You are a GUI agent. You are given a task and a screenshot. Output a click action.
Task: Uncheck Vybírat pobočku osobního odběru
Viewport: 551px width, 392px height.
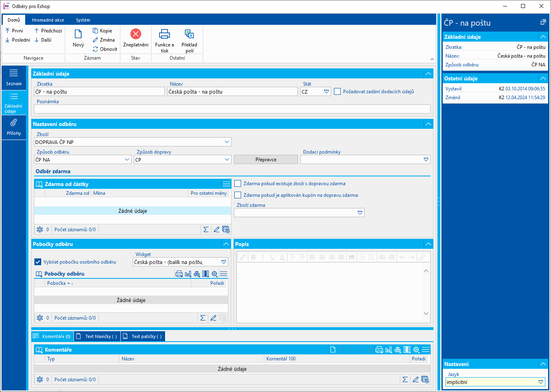coord(38,262)
